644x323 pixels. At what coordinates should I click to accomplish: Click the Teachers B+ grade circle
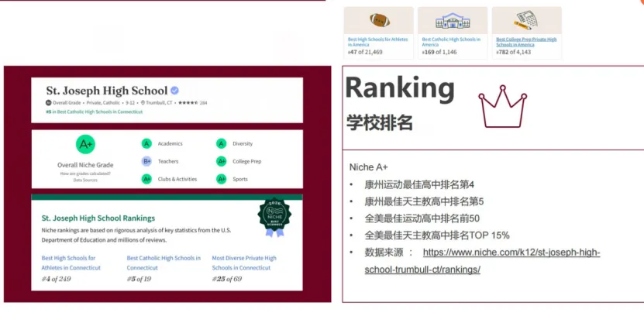(x=146, y=161)
